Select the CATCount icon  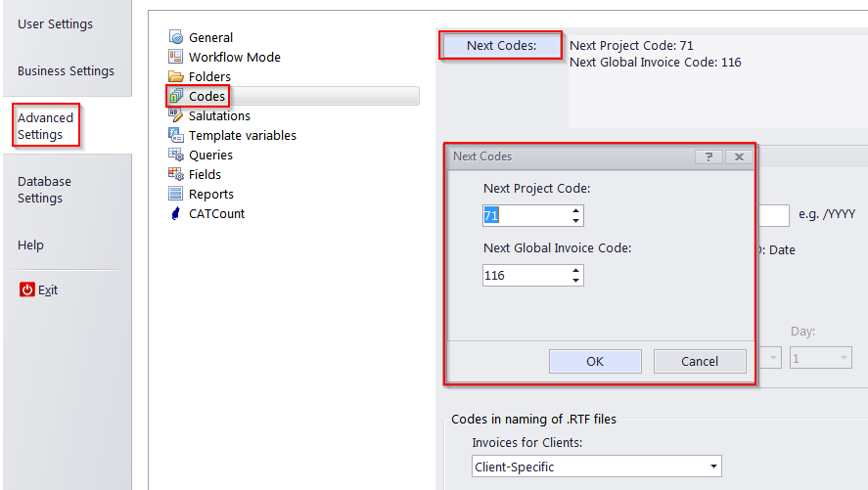pyautogui.click(x=176, y=213)
